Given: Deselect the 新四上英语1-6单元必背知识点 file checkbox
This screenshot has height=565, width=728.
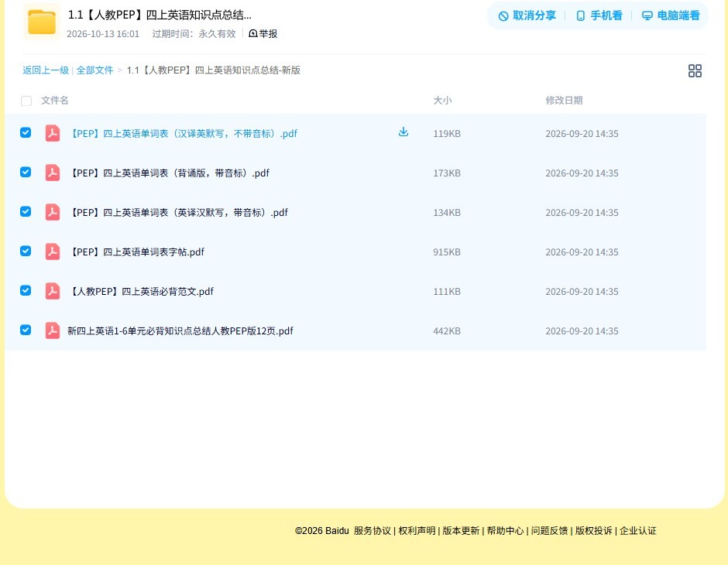Looking at the screenshot, I should coord(26,330).
